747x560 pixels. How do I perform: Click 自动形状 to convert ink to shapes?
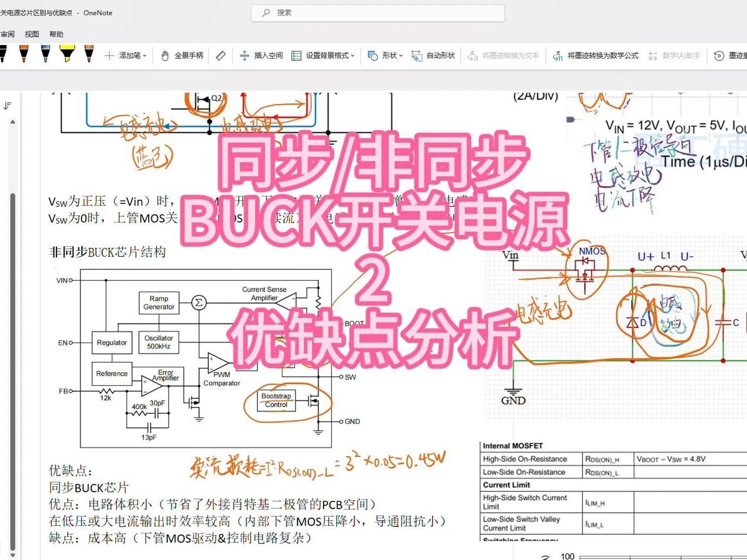click(434, 55)
